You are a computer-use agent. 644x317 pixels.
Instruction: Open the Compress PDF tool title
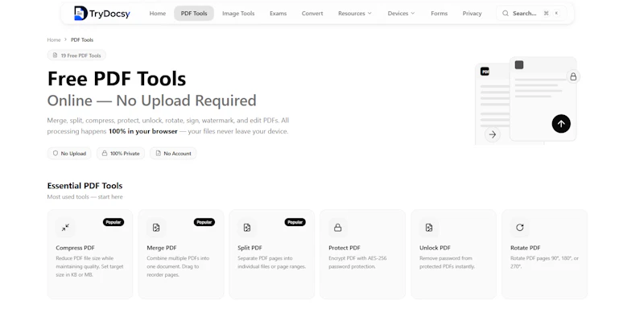point(75,248)
